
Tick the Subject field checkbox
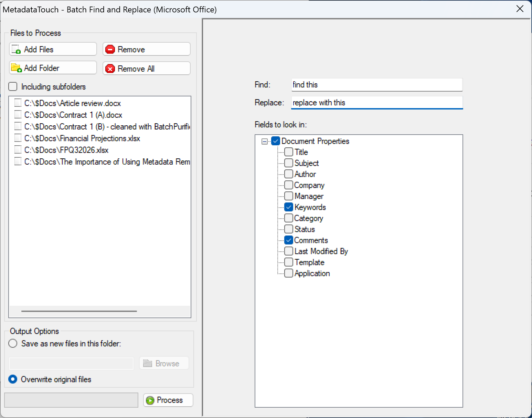click(x=289, y=163)
